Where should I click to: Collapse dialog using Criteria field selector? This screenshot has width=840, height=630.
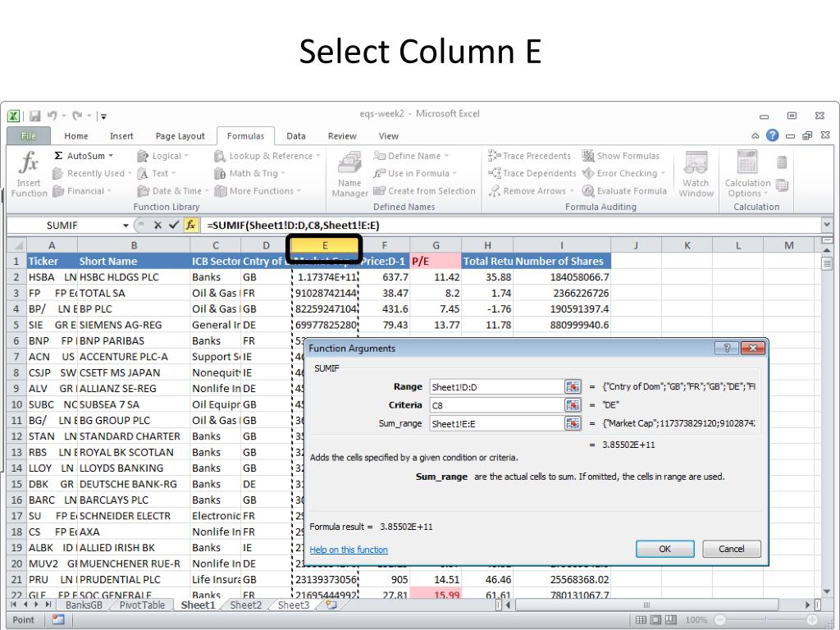(573, 405)
